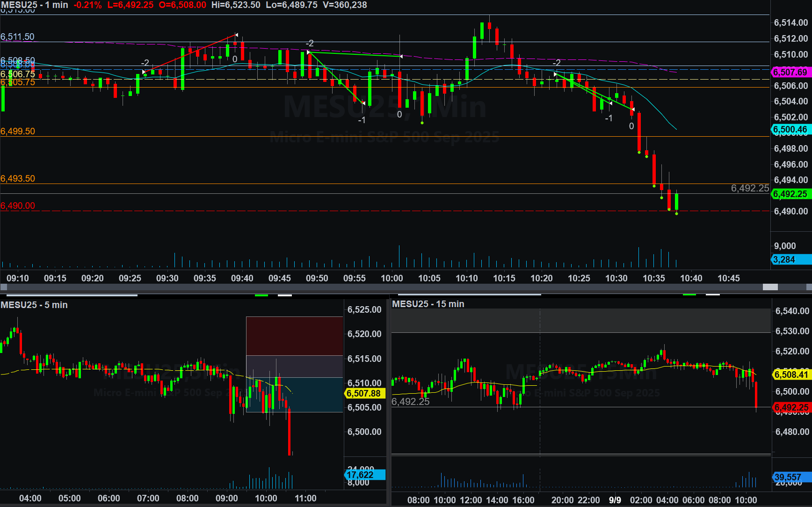Click the dark red shaded zone on 5 min chart
The image size is (812, 507).
pyautogui.click(x=295, y=336)
